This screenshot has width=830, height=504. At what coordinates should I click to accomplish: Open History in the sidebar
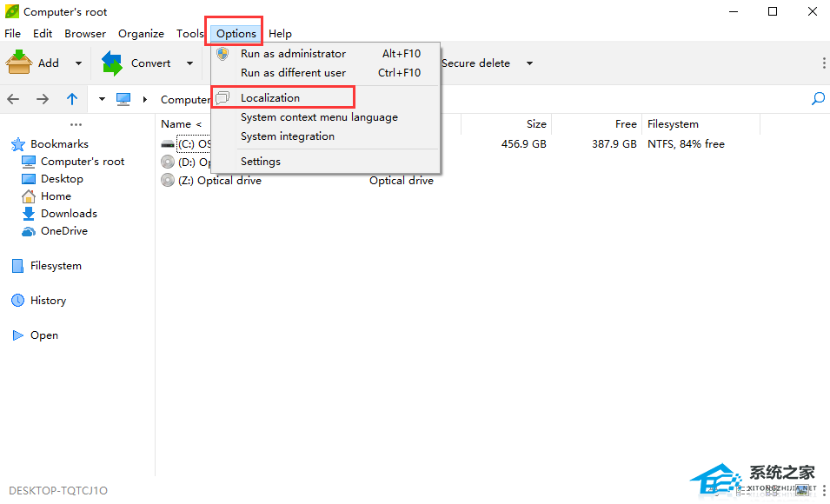click(x=48, y=301)
